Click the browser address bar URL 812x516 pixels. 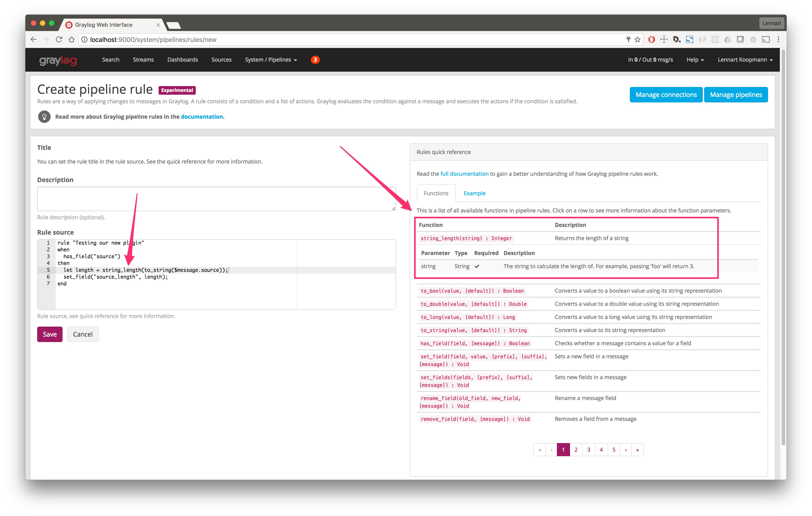coord(153,39)
